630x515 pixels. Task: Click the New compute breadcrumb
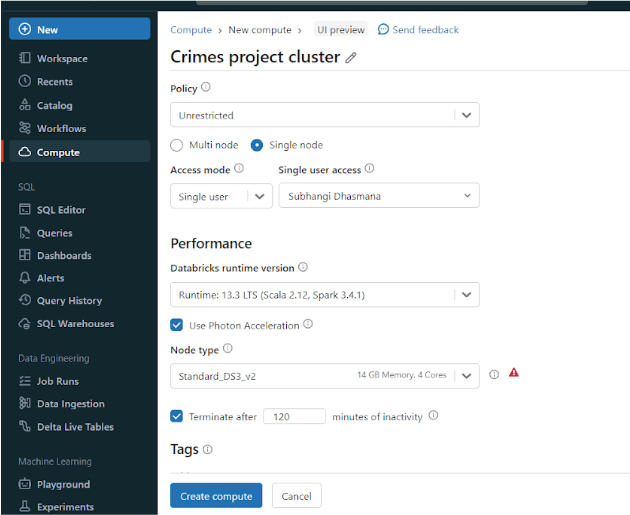coord(260,30)
